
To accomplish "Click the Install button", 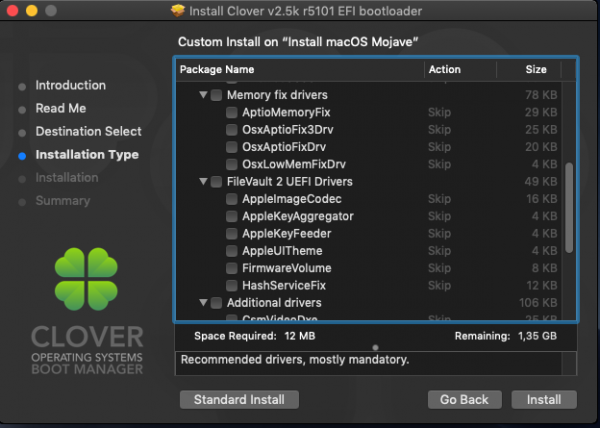I will click(x=544, y=400).
